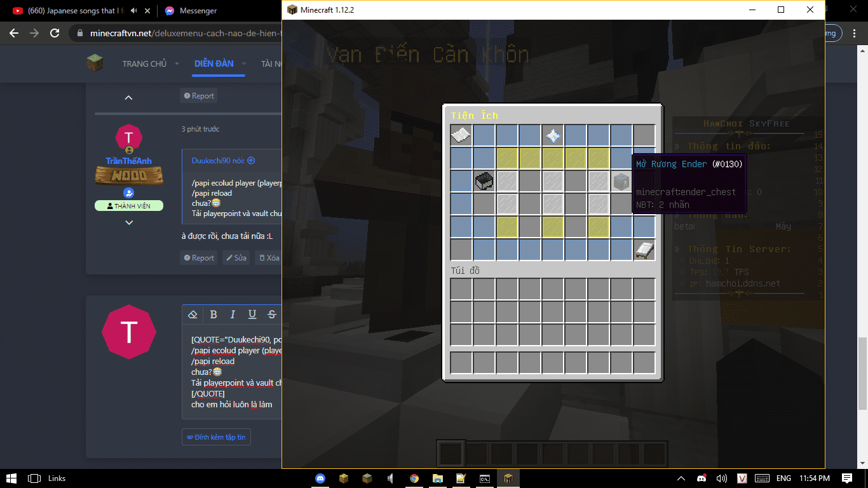Select the nether star item in Tiện Ích
Screen dimensions: 868x488
pyautogui.click(x=553, y=135)
